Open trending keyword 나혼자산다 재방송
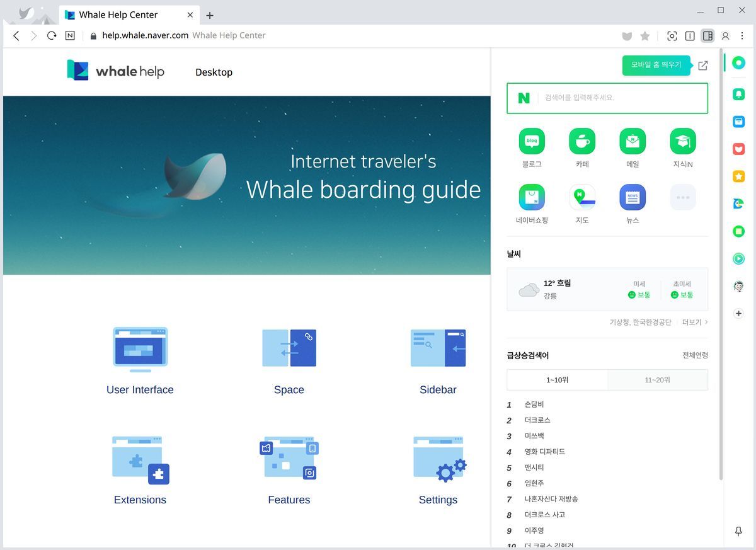The width and height of the screenshot is (756, 550). click(551, 499)
